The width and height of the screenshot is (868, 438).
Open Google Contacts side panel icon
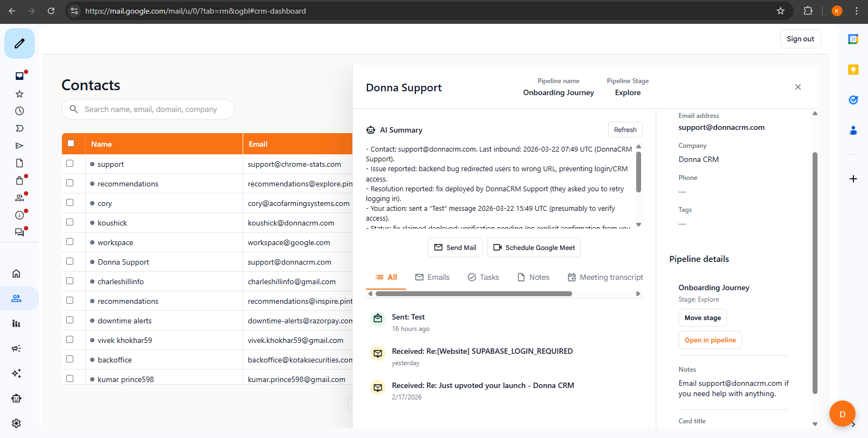(853, 130)
